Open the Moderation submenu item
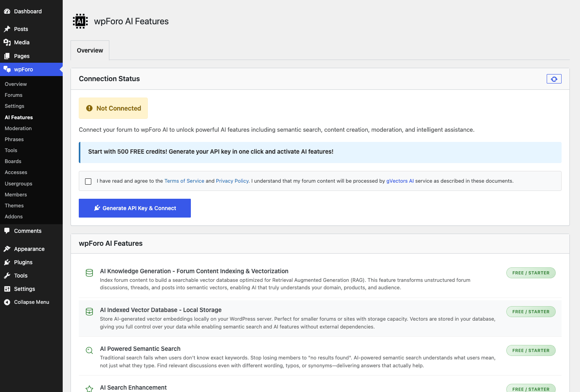The image size is (580, 392). point(18,128)
